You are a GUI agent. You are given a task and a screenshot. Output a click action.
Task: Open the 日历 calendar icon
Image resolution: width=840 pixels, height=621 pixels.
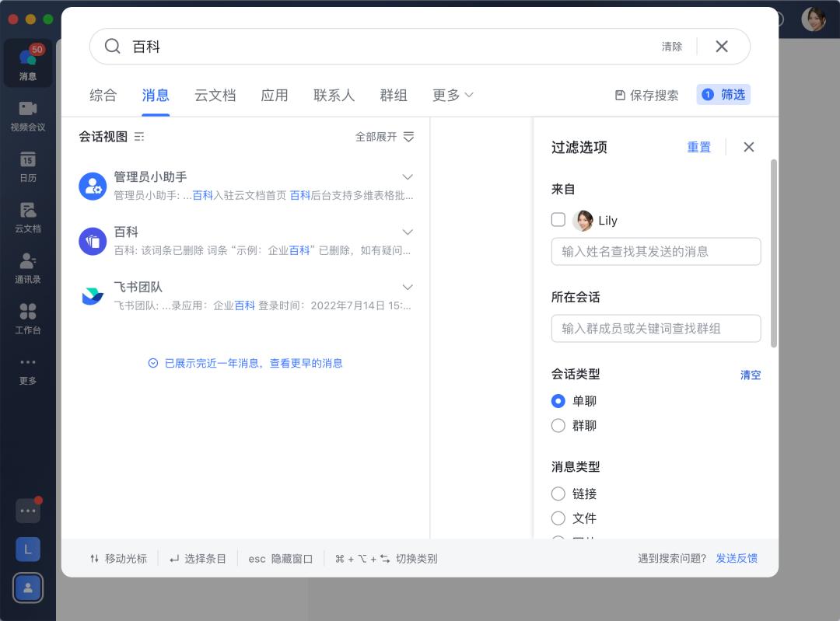coord(28,166)
